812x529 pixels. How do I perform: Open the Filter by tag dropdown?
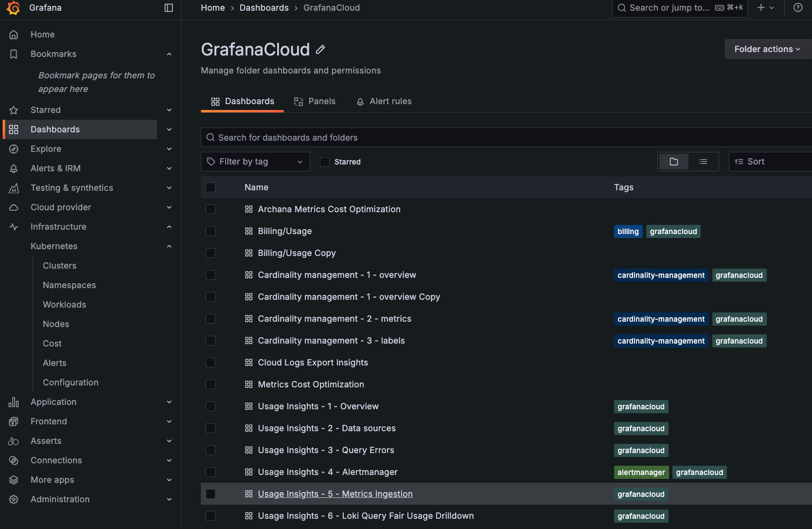click(x=255, y=161)
